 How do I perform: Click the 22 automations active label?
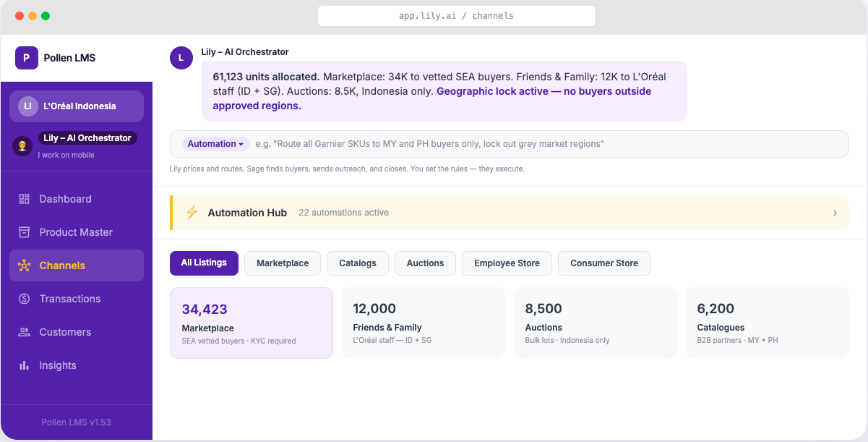click(x=344, y=213)
